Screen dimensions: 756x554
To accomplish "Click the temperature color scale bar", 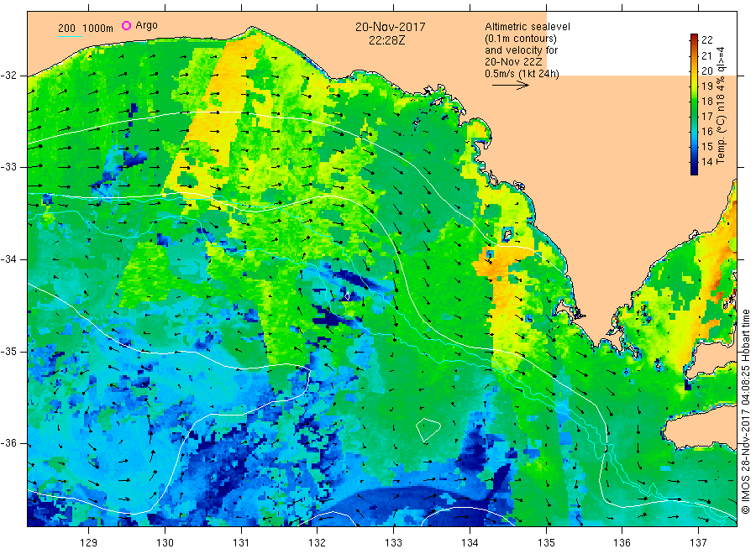I will point(694,104).
